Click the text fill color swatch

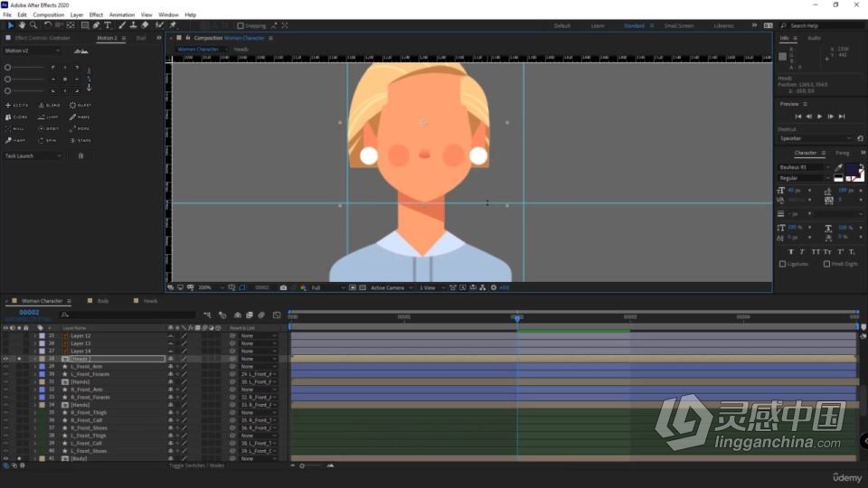pyautogui.click(x=853, y=170)
